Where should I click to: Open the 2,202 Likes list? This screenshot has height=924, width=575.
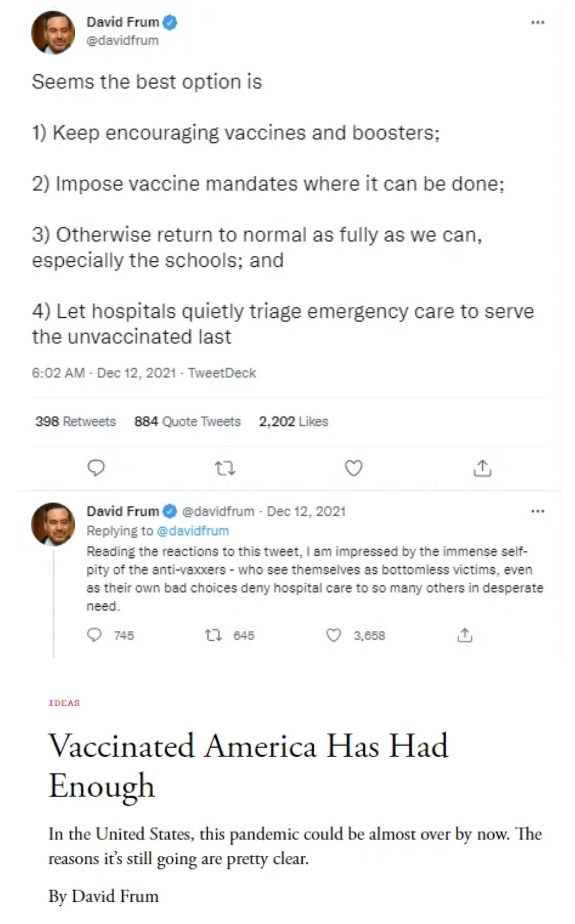(293, 421)
